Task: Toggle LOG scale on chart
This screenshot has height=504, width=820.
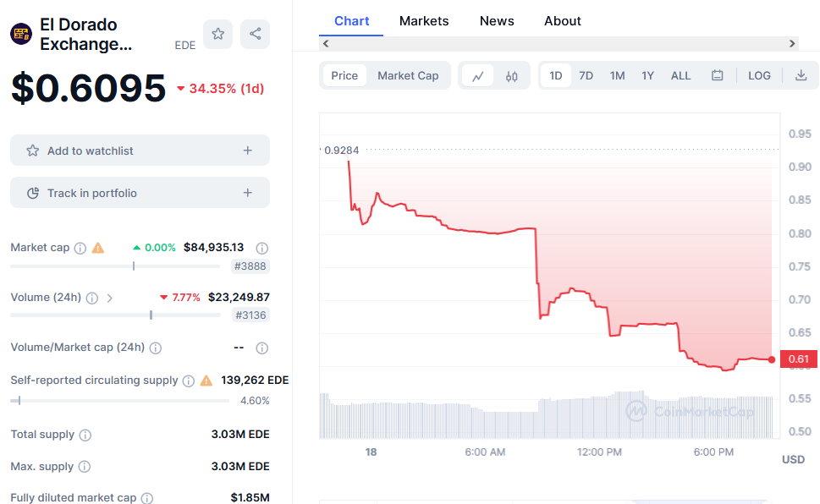Action: point(759,76)
